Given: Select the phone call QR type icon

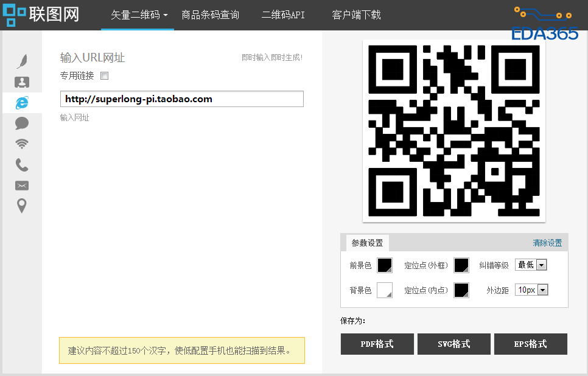Looking at the screenshot, I should point(22,164).
